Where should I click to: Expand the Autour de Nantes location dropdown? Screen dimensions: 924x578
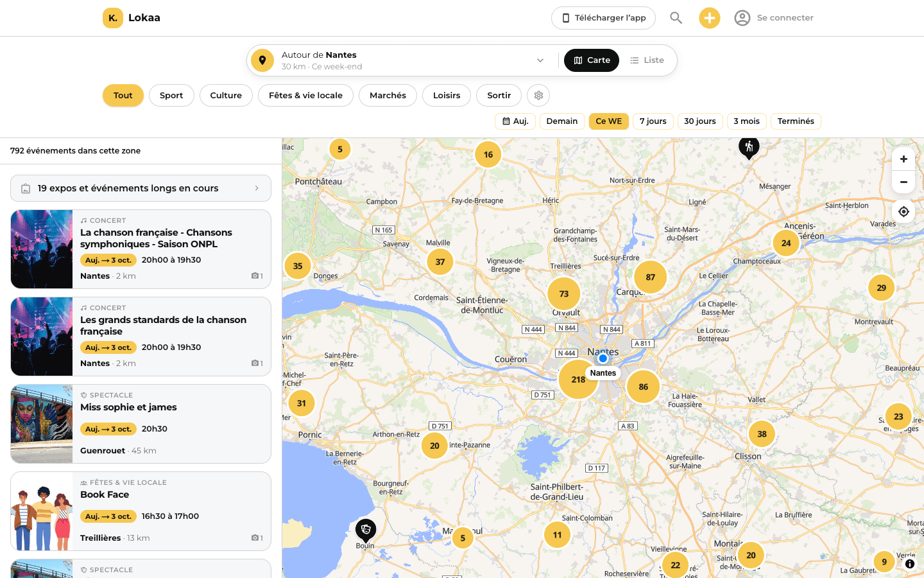[540, 60]
